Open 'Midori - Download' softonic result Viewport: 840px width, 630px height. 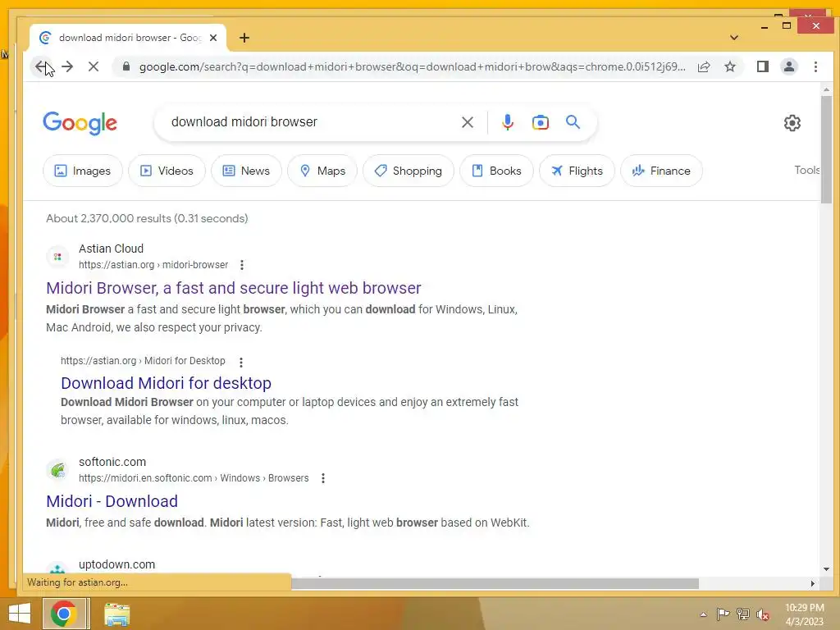pos(112,501)
